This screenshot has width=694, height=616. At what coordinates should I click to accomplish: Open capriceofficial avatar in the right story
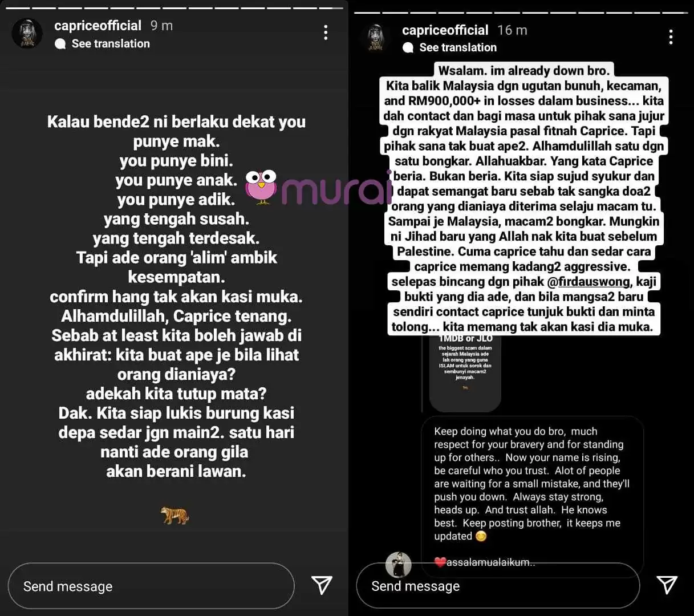(375, 38)
